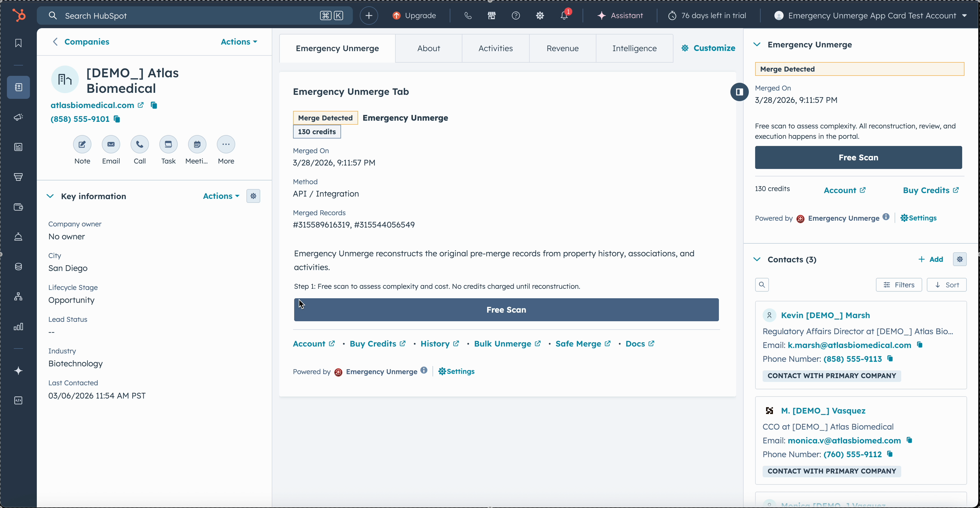Open the Bookmarks icon in left sidebar
Image resolution: width=980 pixels, height=508 pixels.
[x=18, y=43]
